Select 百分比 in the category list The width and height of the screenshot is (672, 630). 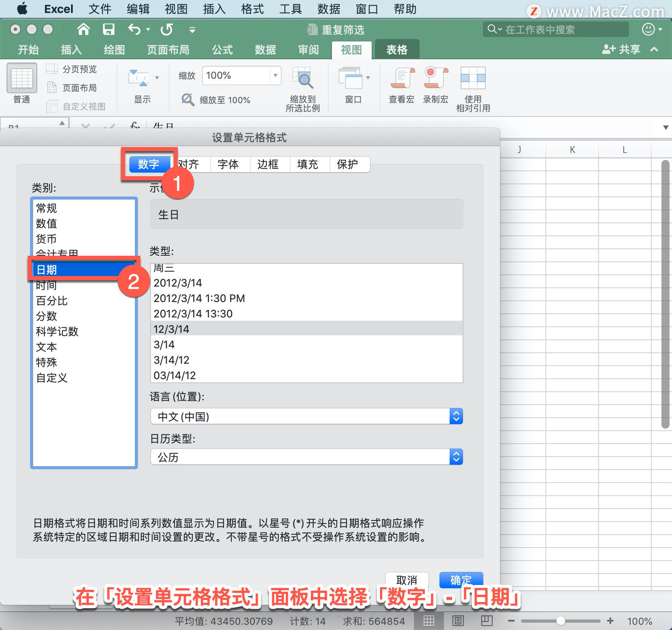(x=84, y=301)
